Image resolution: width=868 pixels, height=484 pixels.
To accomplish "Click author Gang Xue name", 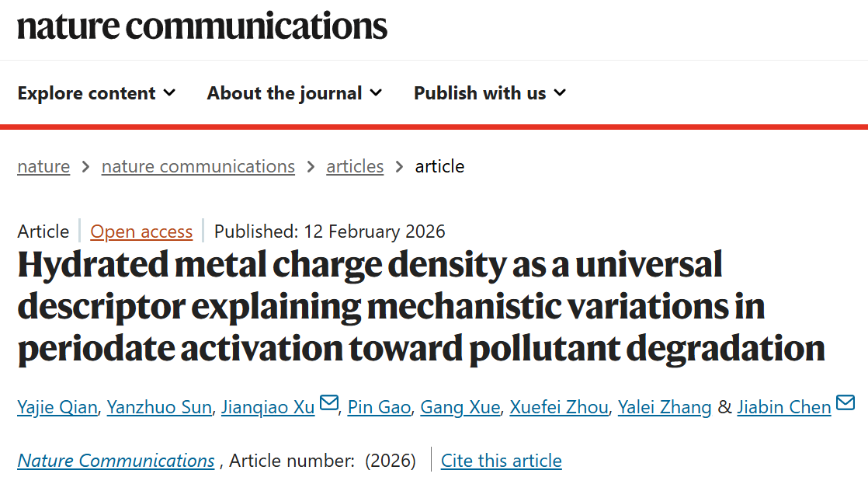I will [x=460, y=407].
